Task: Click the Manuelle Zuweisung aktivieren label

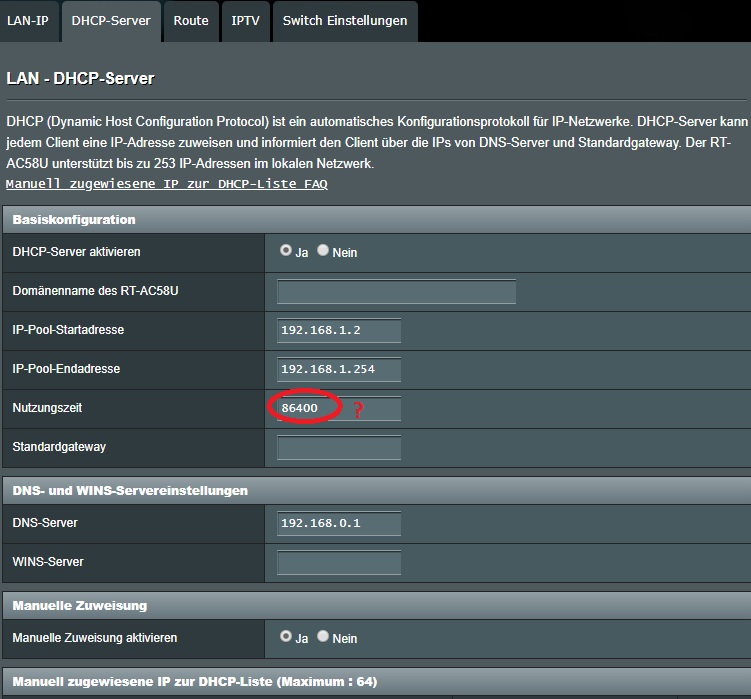Action: (95, 638)
